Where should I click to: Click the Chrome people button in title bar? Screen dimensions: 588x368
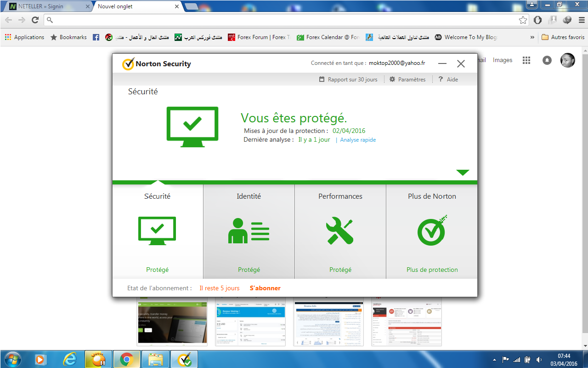pyautogui.click(x=532, y=4)
